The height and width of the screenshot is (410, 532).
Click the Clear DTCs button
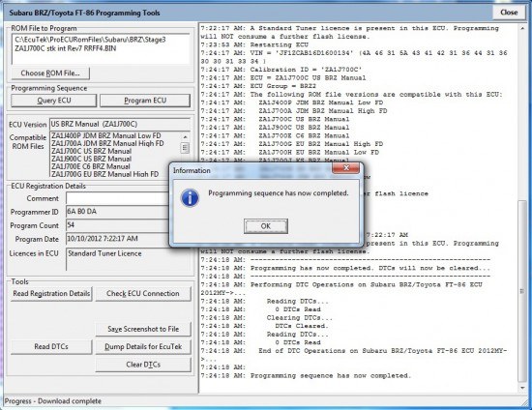pyautogui.click(x=143, y=365)
